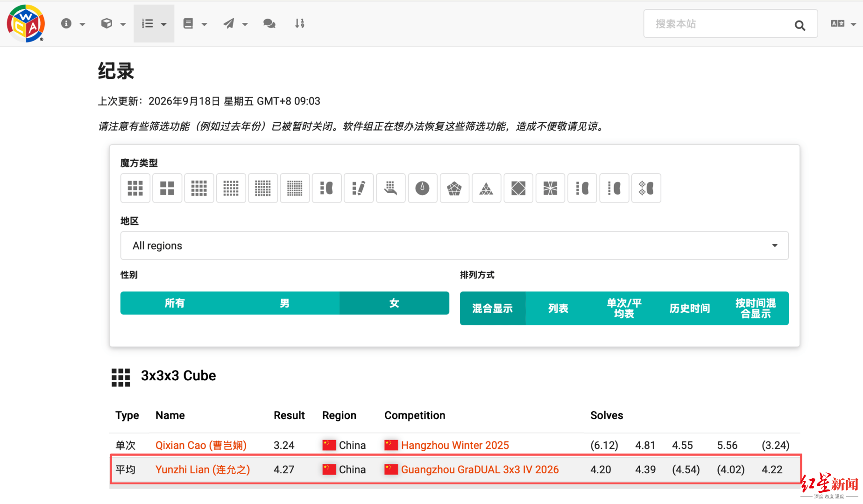Choose the Clock event icon
Screen dimensions: 863x504
click(423, 188)
